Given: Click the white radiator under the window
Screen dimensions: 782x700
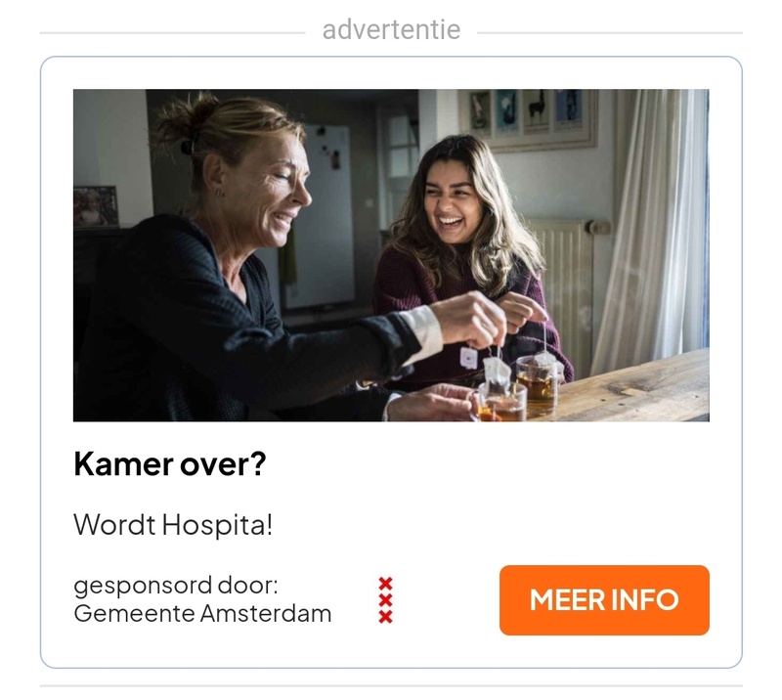Looking at the screenshot, I should click(x=569, y=284).
